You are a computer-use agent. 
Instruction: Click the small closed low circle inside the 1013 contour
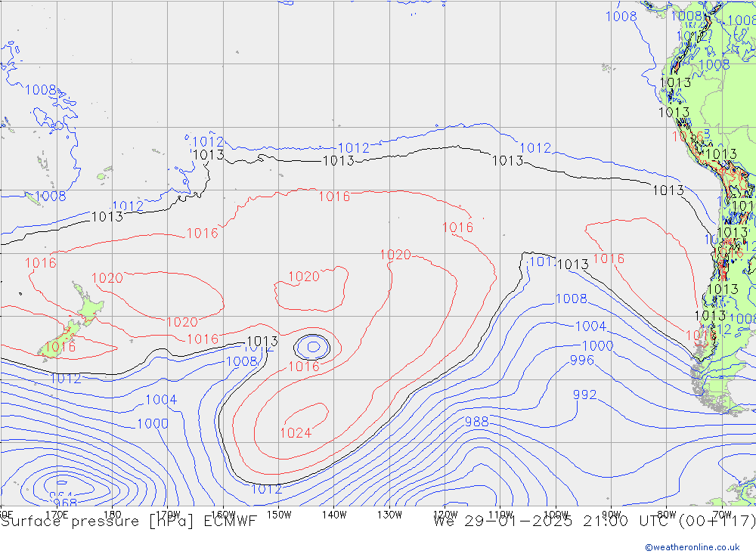pyautogui.click(x=313, y=347)
